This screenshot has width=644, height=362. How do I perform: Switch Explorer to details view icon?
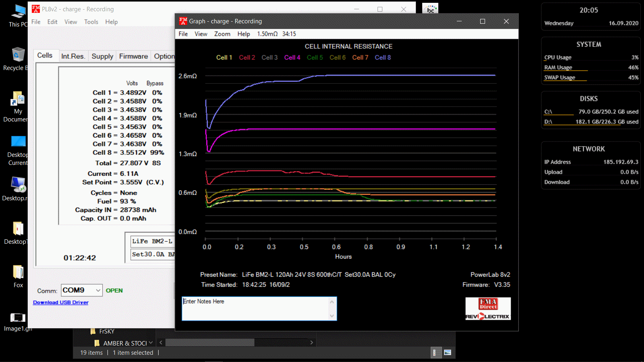[x=434, y=353]
